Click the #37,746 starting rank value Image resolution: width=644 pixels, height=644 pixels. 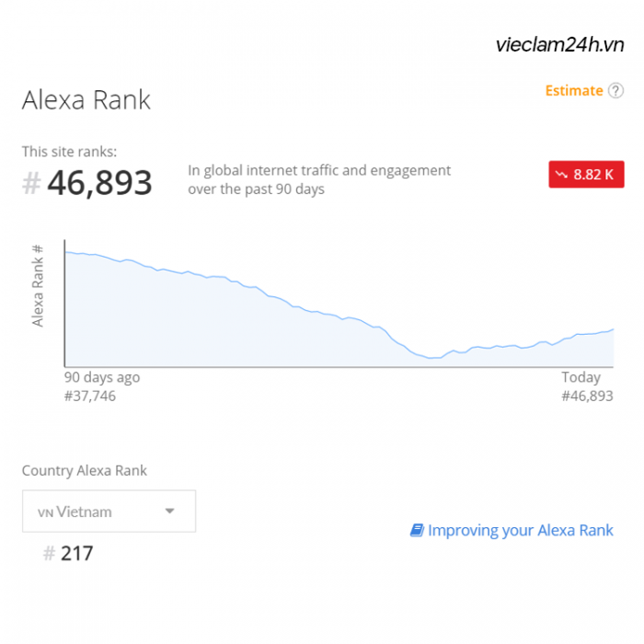[x=90, y=396]
